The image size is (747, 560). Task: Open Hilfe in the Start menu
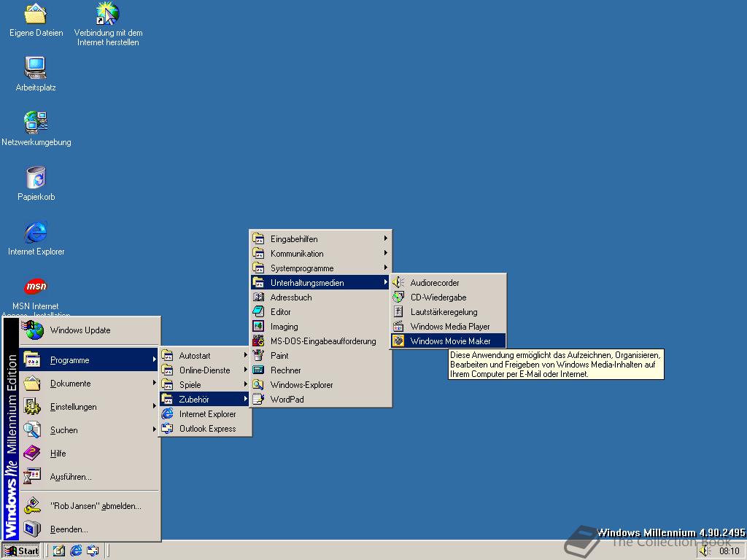(x=89, y=454)
